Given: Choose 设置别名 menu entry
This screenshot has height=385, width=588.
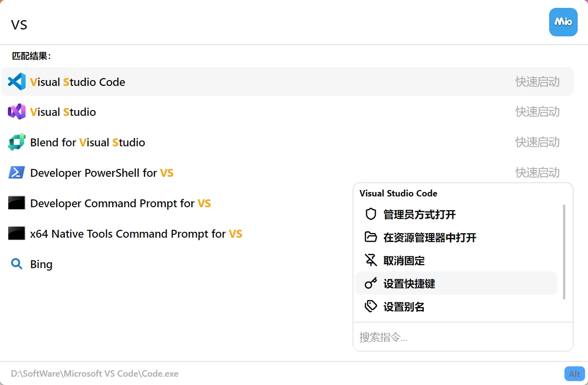Looking at the screenshot, I should pos(404,307).
